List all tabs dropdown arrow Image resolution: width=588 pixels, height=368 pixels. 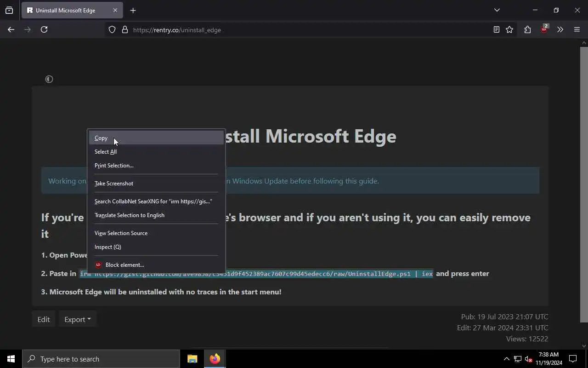[497, 10]
